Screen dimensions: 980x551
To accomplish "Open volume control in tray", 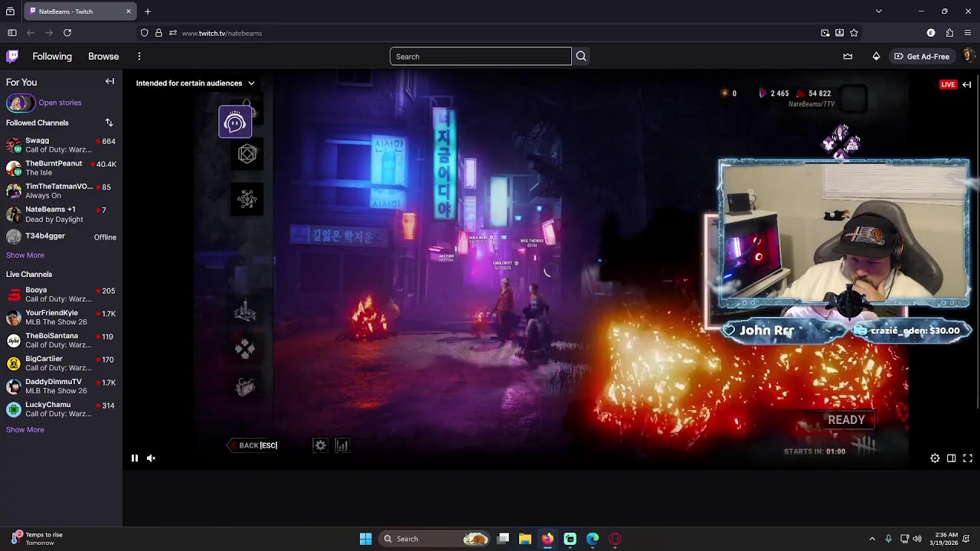I will pyautogui.click(x=917, y=539).
